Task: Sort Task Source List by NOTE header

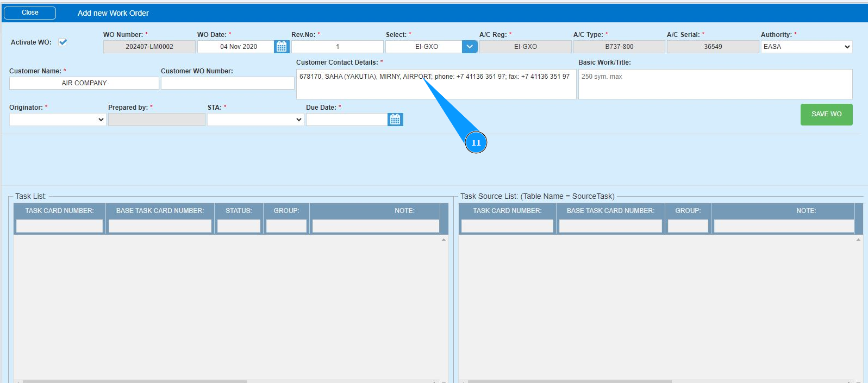Action: pyautogui.click(x=806, y=211)
